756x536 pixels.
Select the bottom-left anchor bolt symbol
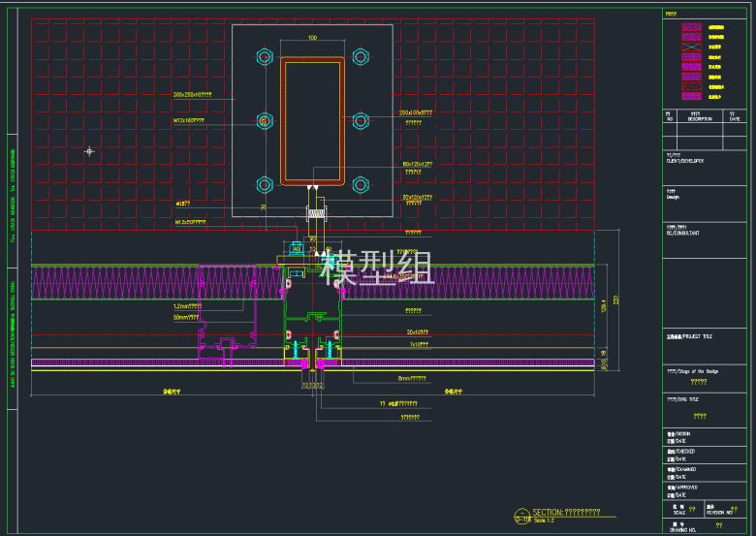tap(265, 184)
